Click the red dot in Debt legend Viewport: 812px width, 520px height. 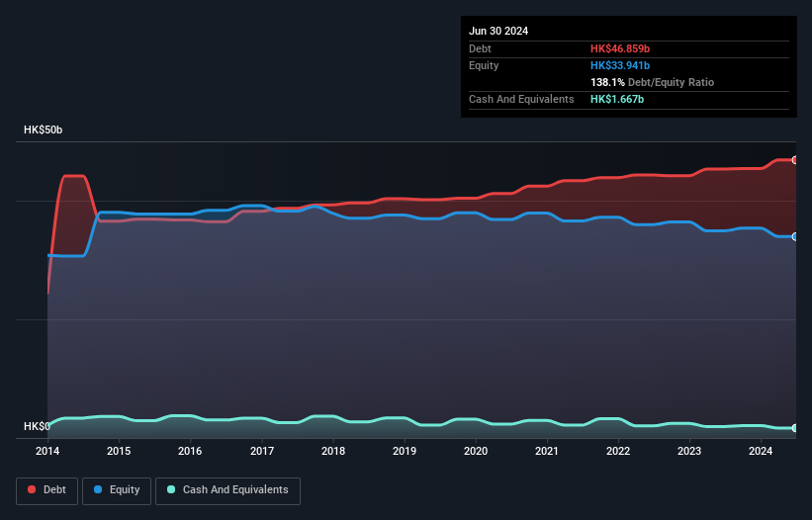(32, 489)
